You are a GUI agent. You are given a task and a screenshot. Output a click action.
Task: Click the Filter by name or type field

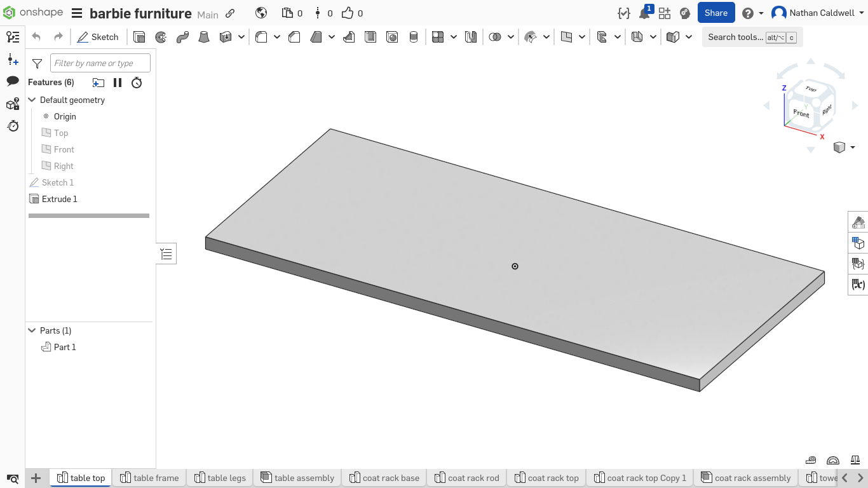100,63
